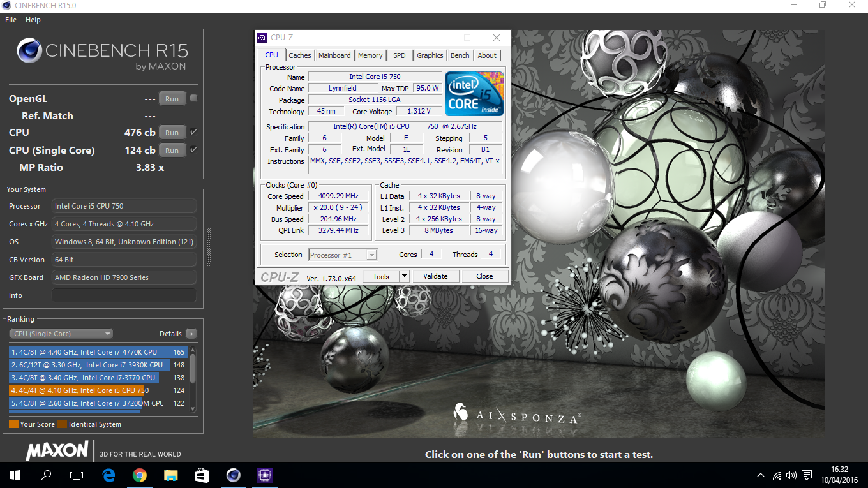Run the OpenGL benchmark test
The height and width of the screenshot is (488, 868).
tap(172, 99)
